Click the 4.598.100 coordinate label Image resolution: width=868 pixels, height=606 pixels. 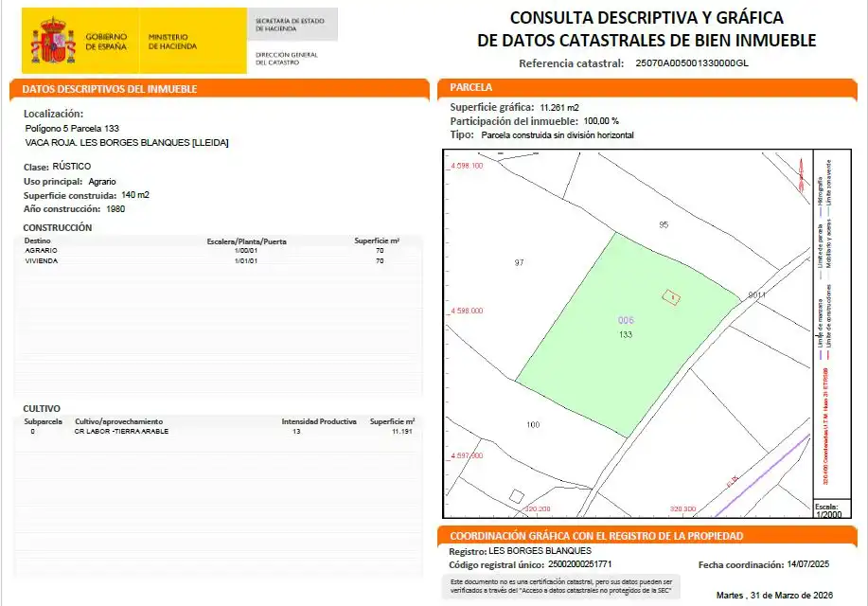coord(467,166)
